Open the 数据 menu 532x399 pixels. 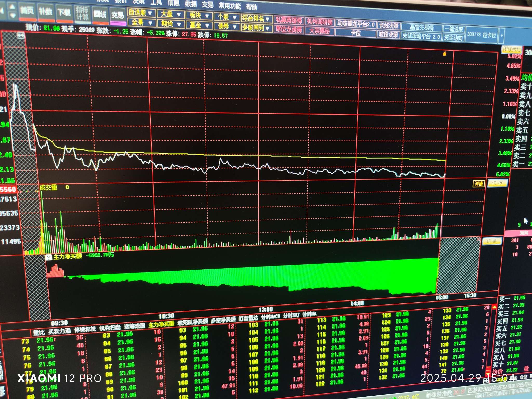(x=191, y=4)
